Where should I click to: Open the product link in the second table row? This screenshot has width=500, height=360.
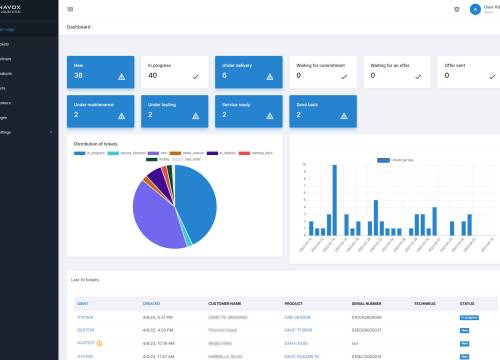[298, 330]
